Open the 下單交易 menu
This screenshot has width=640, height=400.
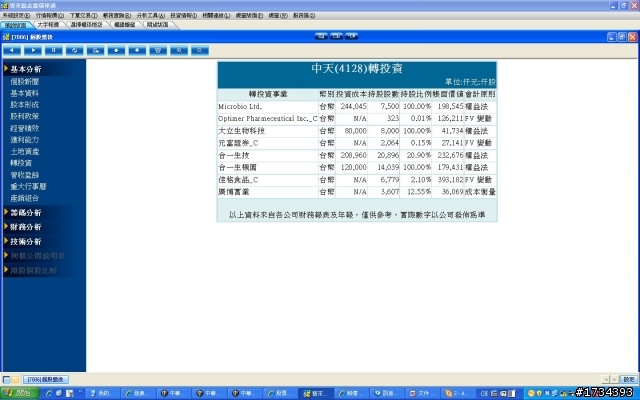tap(84, 16)
